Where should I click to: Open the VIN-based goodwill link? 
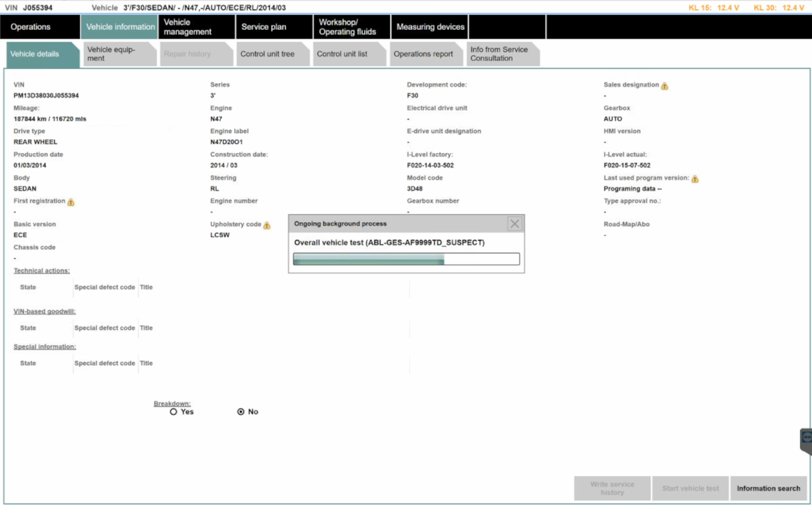(44, 312)
